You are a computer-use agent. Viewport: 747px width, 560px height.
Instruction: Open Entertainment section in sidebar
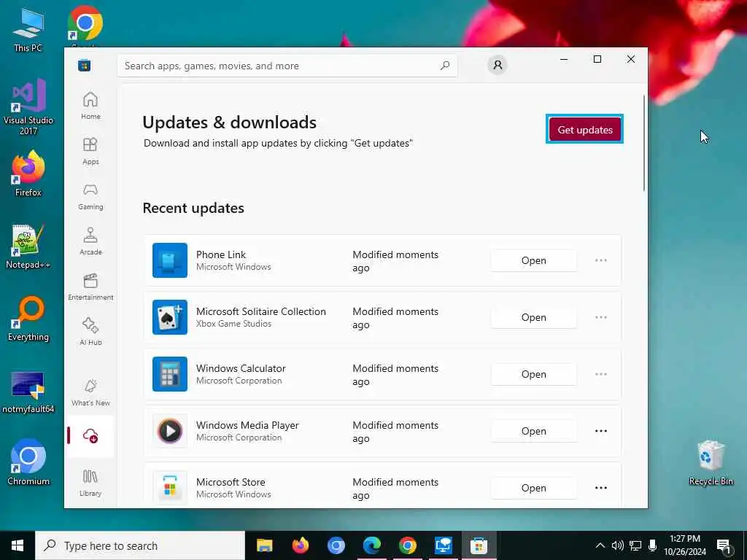coord(90,287)
